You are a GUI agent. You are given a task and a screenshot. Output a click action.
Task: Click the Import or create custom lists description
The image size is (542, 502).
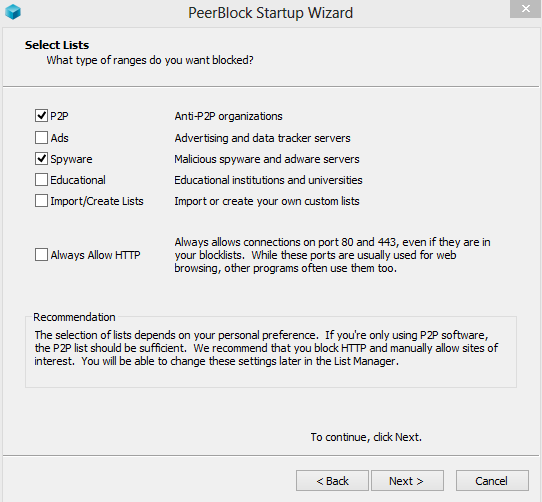tap(267, 201)
